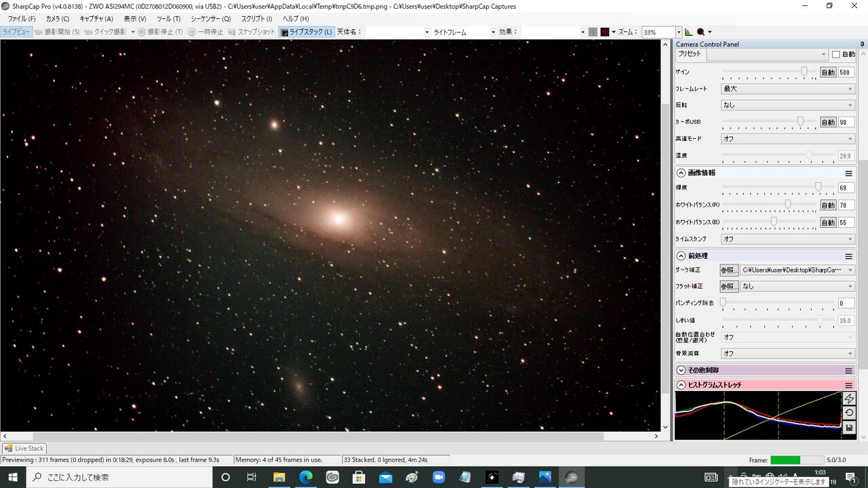Open the 前処理 section hamburger menu

pos(848,256)
